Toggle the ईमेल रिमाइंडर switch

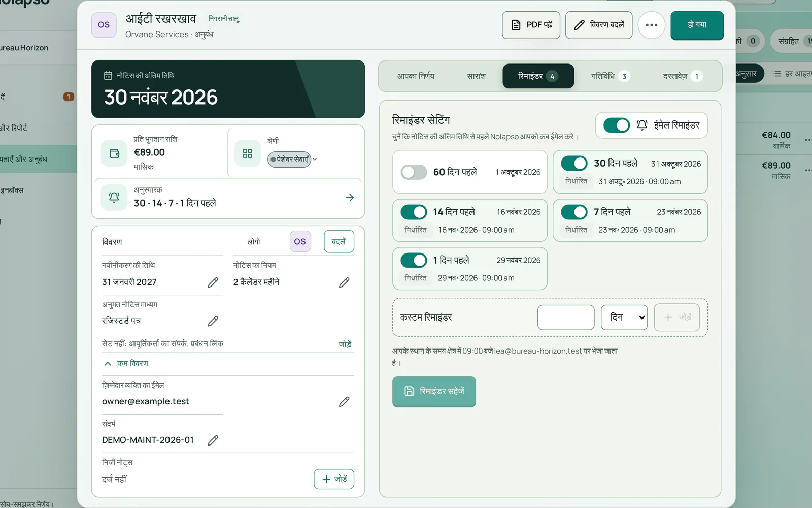click(617, 125)
